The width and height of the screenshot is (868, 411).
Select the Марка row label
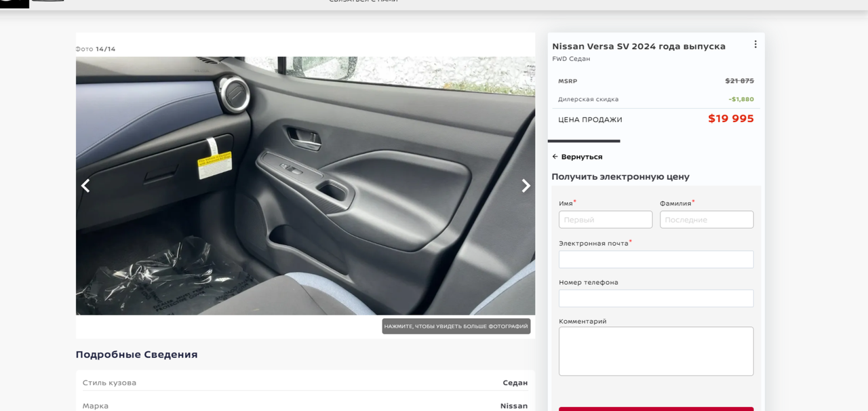[x=96, y=406]
